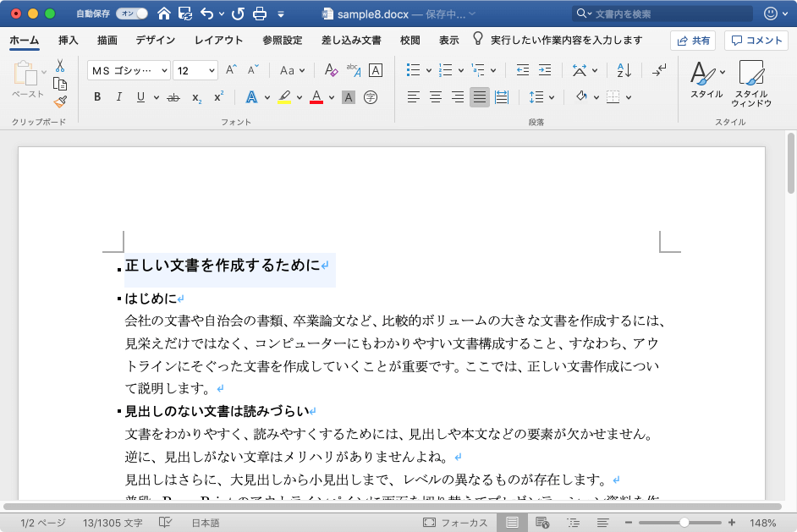Open the numbered list dropdown arrow
Screen dimensions: 797x532
[x=461, y=71]
